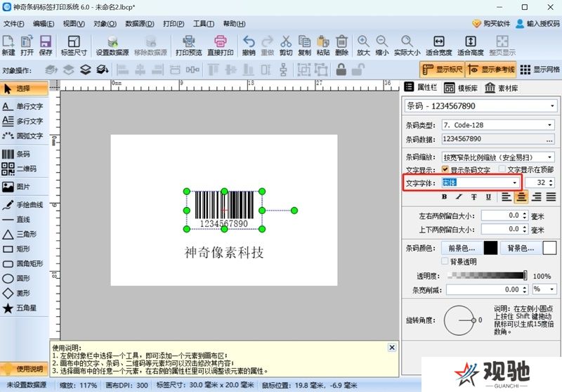Fit canvas using 适合高度
562x392 pixels.
point(470,45)
